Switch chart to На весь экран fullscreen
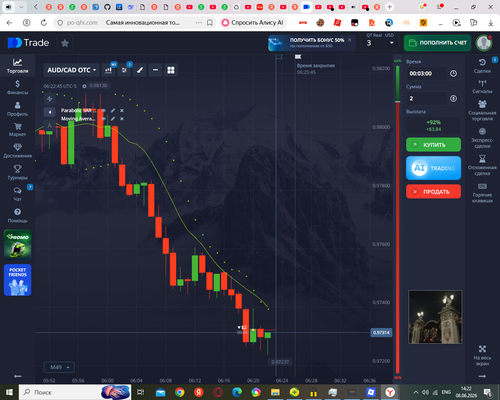 click(482, 356)
